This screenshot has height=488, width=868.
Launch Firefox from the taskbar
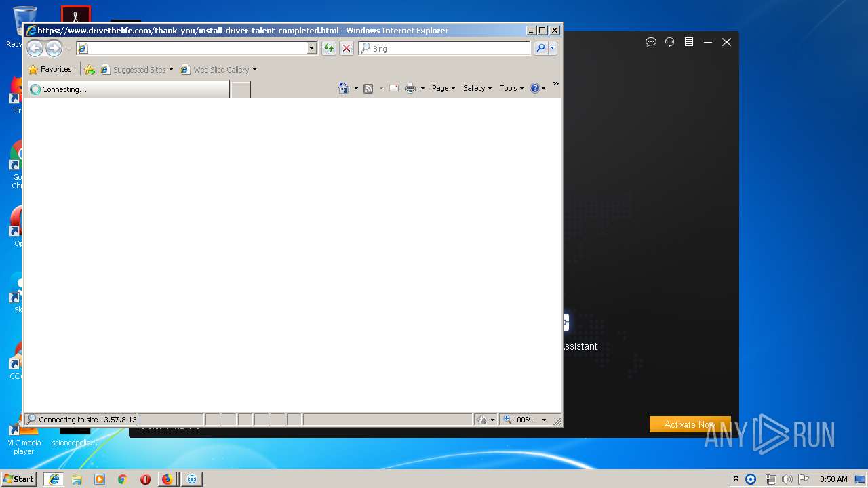[x=167, y=479]
